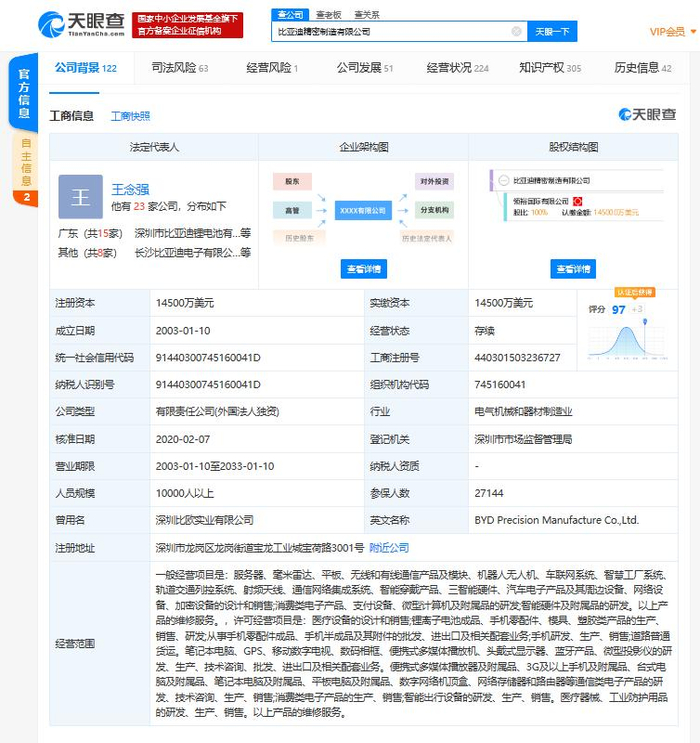This screenshot has width=700, height=743.
Task: Open the 知识产权 tab
Action: [550, 68]
